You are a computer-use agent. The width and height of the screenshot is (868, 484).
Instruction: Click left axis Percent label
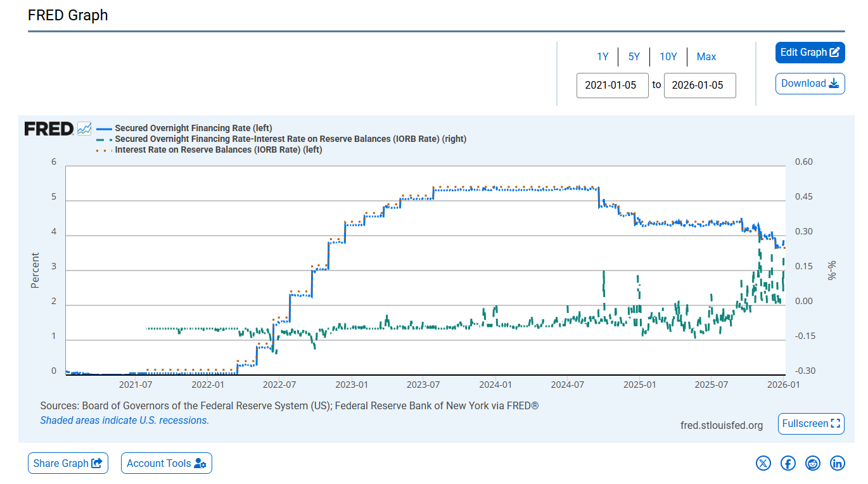(35, 271)
